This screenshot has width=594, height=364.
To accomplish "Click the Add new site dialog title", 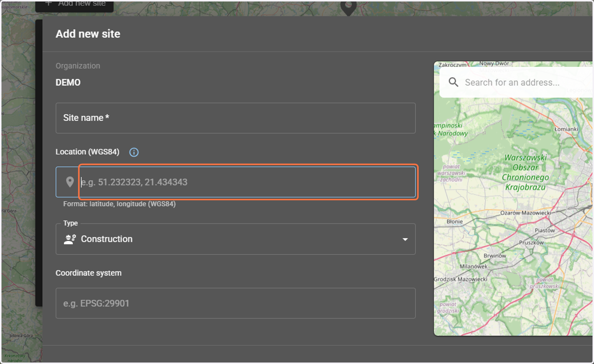I will pos(88,34).
